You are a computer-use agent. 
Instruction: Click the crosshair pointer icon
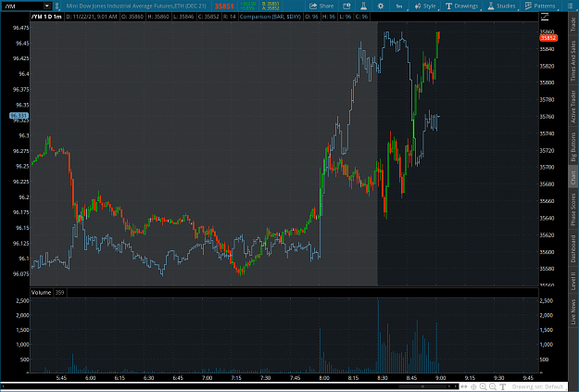(473, 386)
